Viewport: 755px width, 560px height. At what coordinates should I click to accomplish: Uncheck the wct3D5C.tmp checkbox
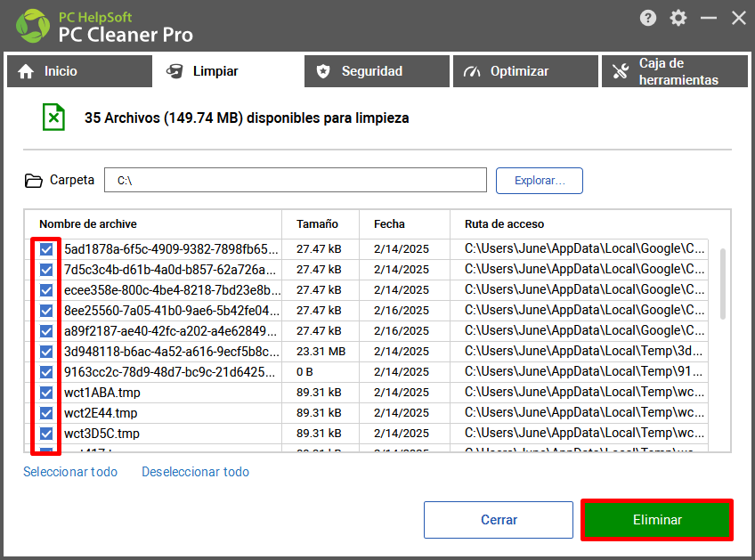[46, 434]
